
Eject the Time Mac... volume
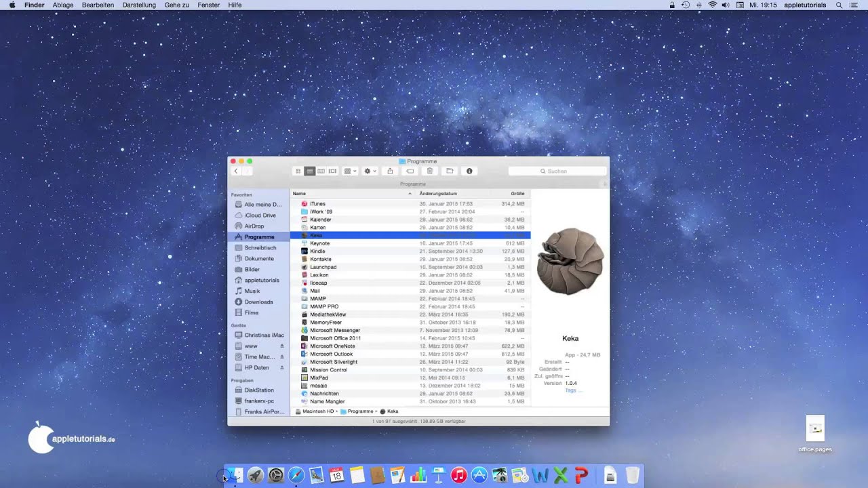point(282,357)
